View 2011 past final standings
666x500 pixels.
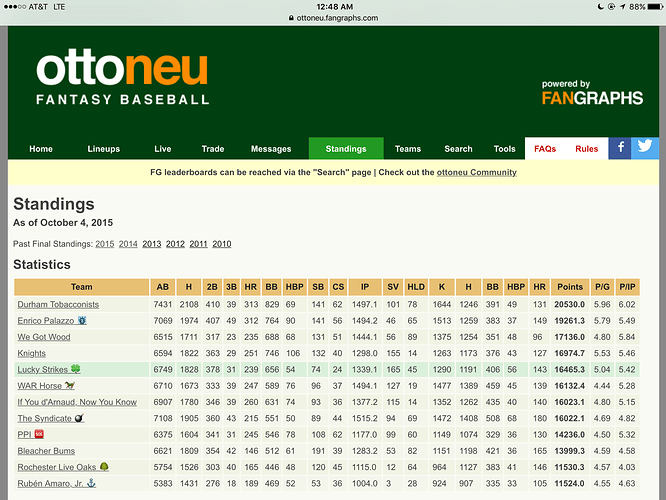(198, 244)
